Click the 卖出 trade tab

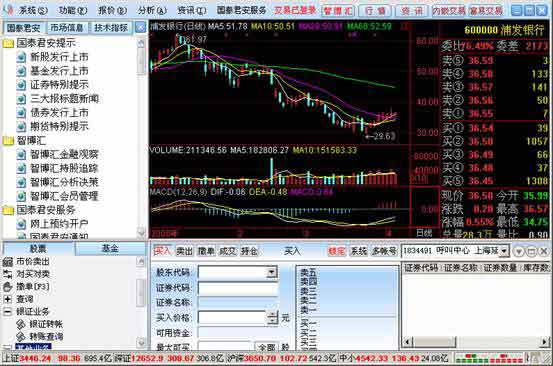click(184, 251)
